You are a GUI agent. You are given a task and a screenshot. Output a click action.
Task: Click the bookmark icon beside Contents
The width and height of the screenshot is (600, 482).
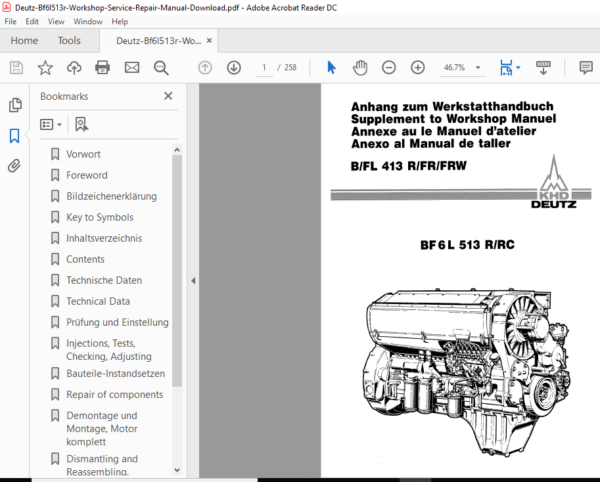(x=55, y=259)
